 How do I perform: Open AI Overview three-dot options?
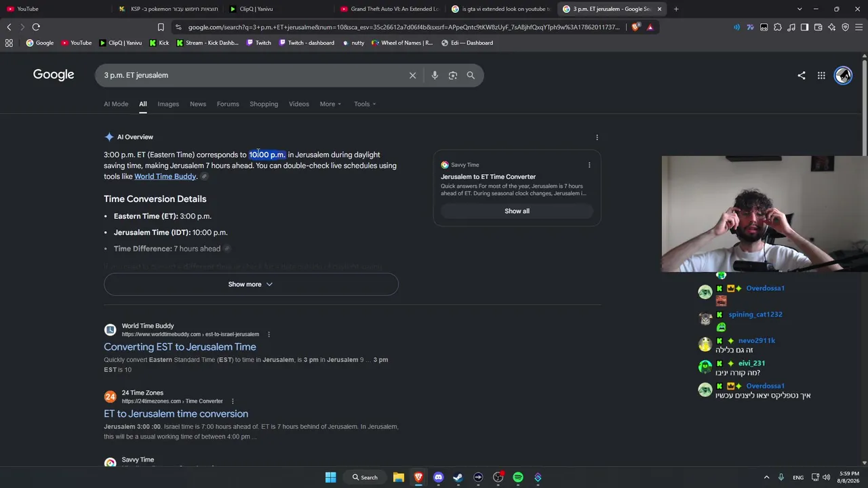point(597,137)
